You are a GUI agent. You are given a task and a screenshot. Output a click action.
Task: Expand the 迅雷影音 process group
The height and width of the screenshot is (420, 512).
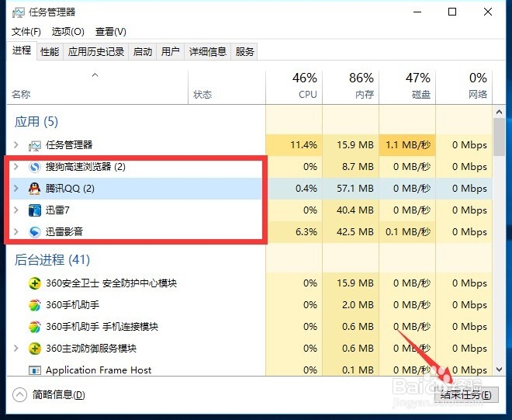[16, 231]
